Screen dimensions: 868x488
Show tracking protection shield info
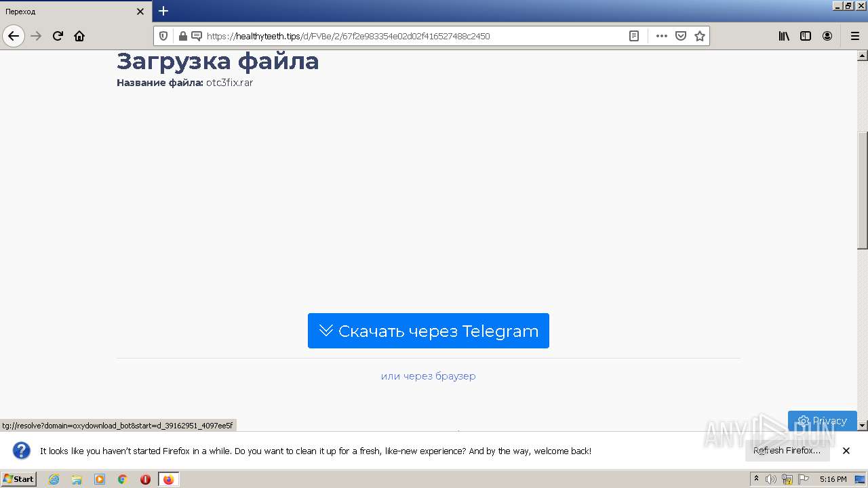click(x=163, y=36)
